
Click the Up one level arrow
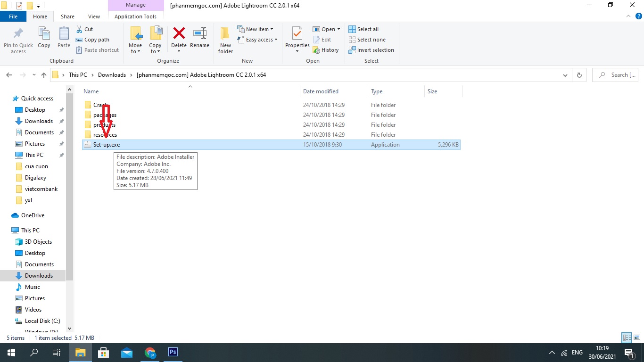pyautogui.click(x=43, y=75)
